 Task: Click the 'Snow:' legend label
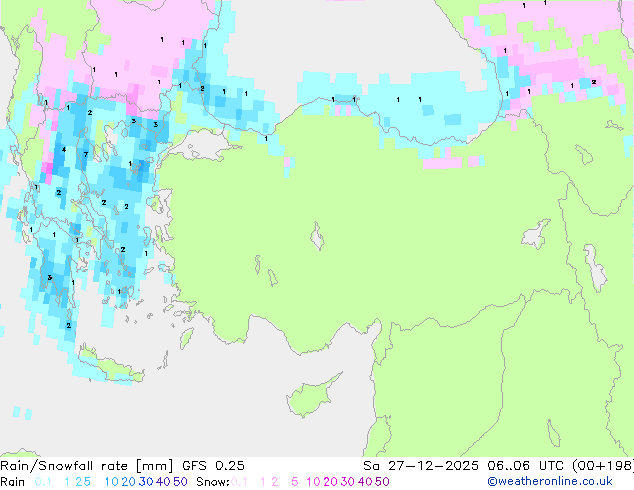pyautogui.click(x=213, y=482)
